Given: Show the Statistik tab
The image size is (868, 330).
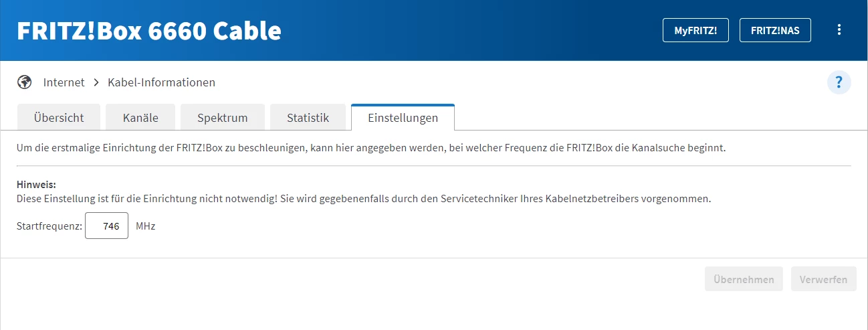Looking at the screenshot, I should (x=308, y=117).
